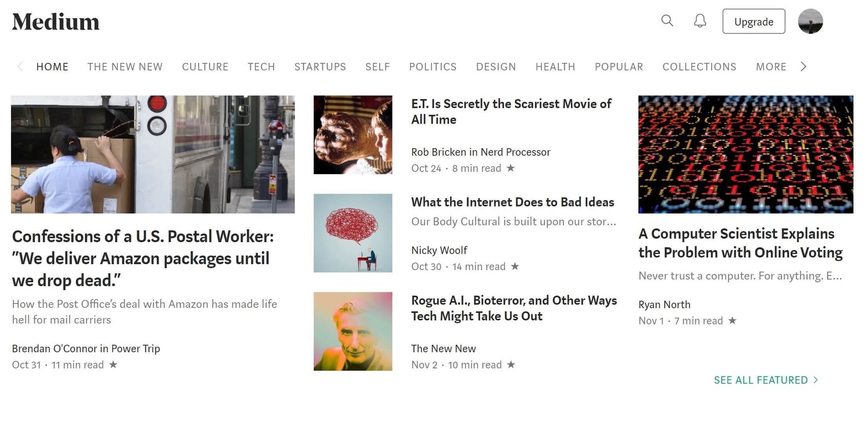Open the E.T. Scariest Movie article title

pos(511,112)
